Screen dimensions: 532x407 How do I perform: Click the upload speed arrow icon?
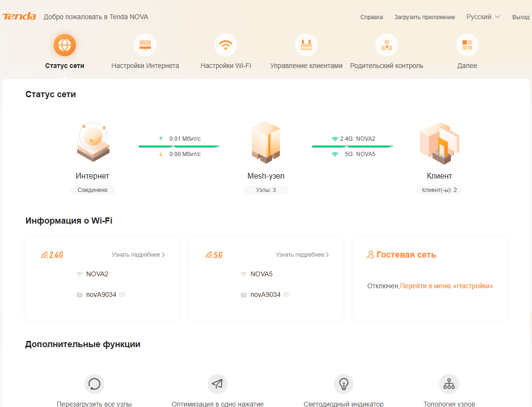(161, 138)
